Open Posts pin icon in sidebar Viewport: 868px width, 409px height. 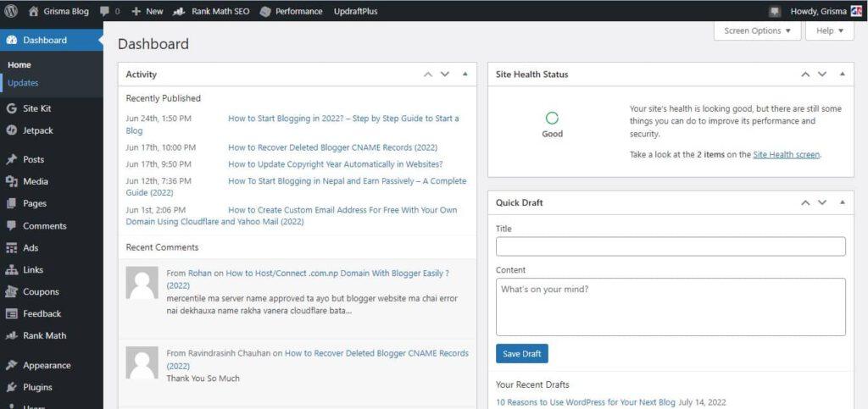tap(12, 159)
